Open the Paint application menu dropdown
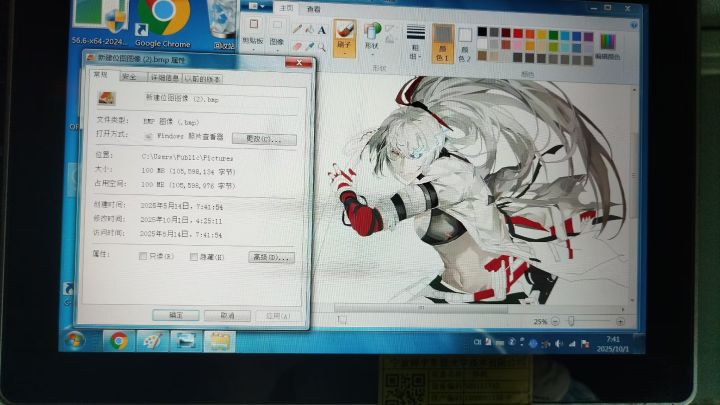The height and width of the screenshot is (405, 720). coord(257,6)
